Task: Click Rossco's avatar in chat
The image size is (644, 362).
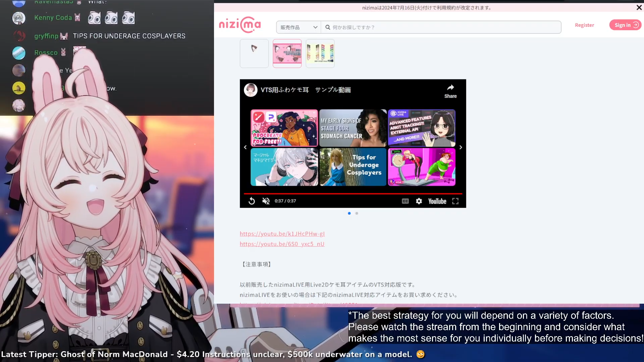Action: click(x=19, y=53)
